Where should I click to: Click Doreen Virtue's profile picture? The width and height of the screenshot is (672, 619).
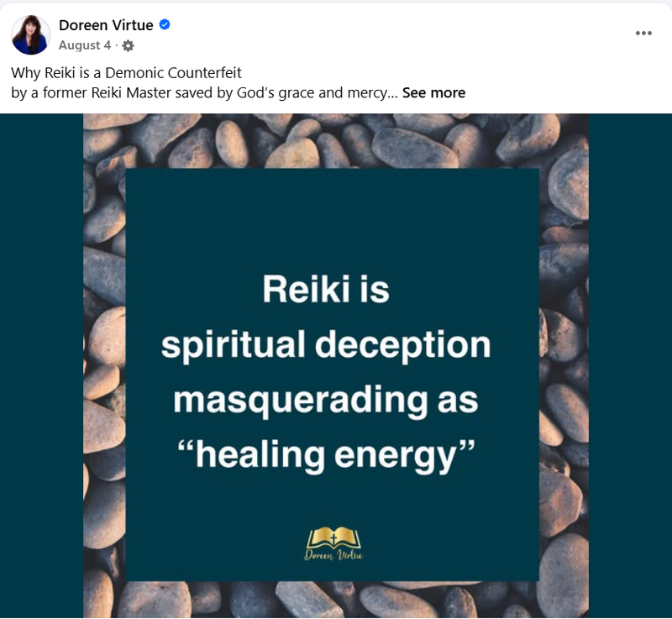tap(30, 34)
